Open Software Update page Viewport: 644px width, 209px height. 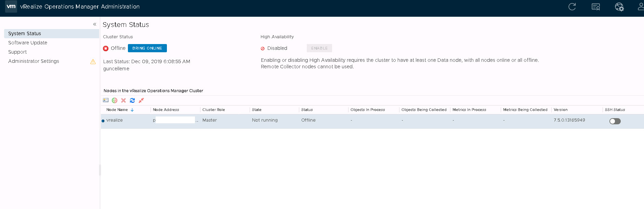pyautogui.click(x=28, y=43)
